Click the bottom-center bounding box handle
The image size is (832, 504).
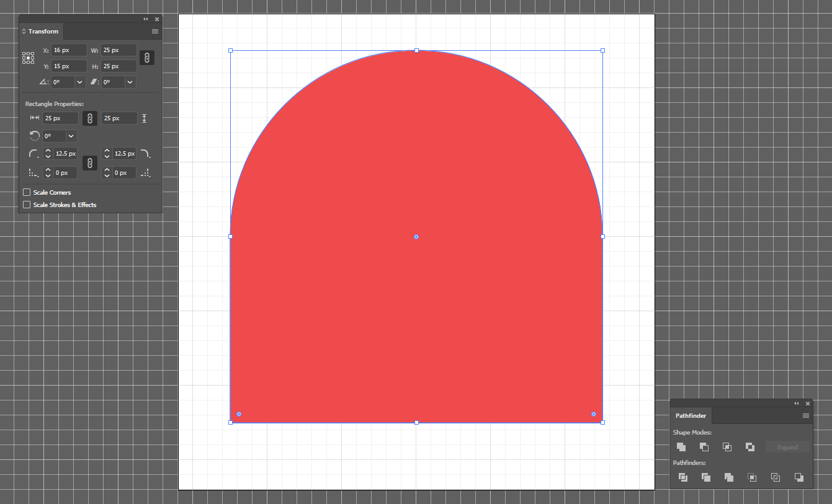[416, 422]
